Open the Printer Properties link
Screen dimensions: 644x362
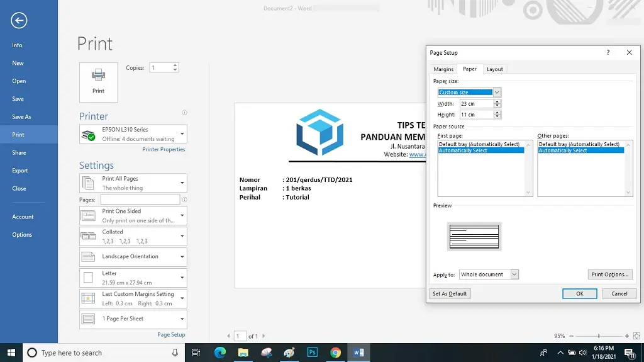[x=164, y=149]
